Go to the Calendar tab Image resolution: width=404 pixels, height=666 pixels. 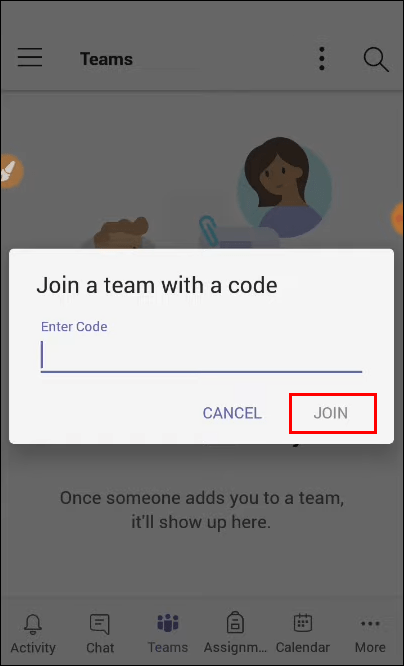click(x=303, y=634)
